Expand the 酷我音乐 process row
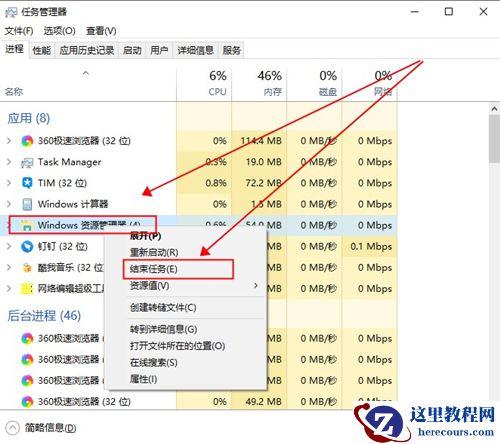 tap(9, 267)
